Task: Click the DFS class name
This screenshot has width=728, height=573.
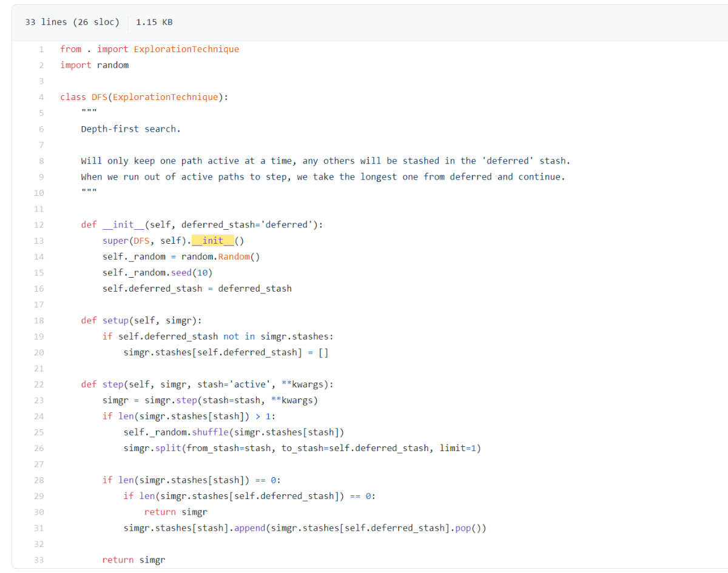Action: click(x=99, y=97)
